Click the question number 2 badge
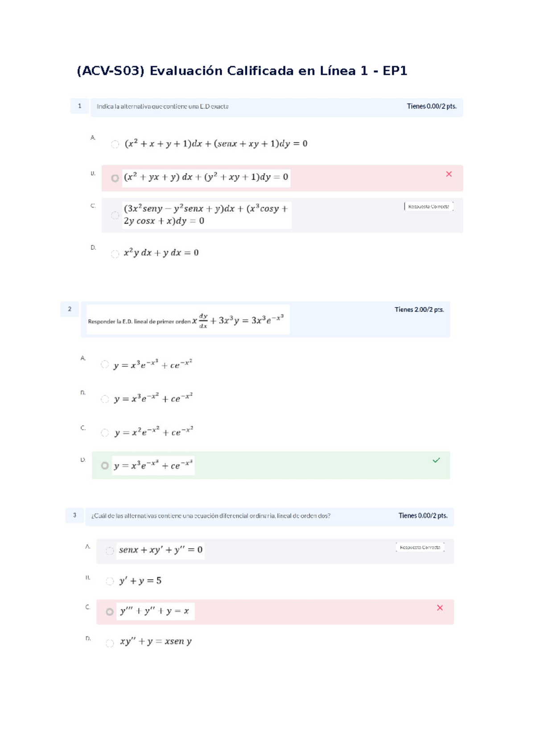 70,309
